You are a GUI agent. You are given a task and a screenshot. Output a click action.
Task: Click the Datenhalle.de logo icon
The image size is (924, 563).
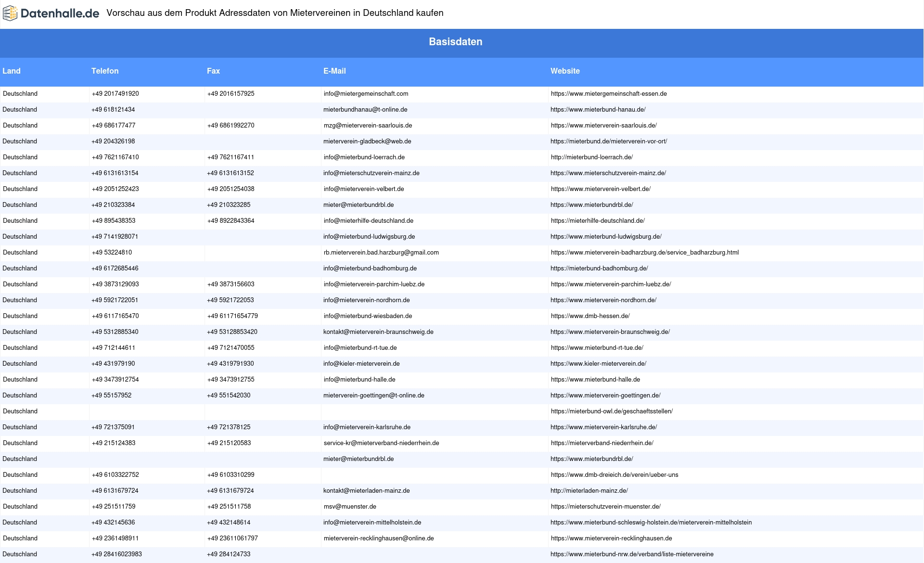pyautogui.click(x=10, y=13)
